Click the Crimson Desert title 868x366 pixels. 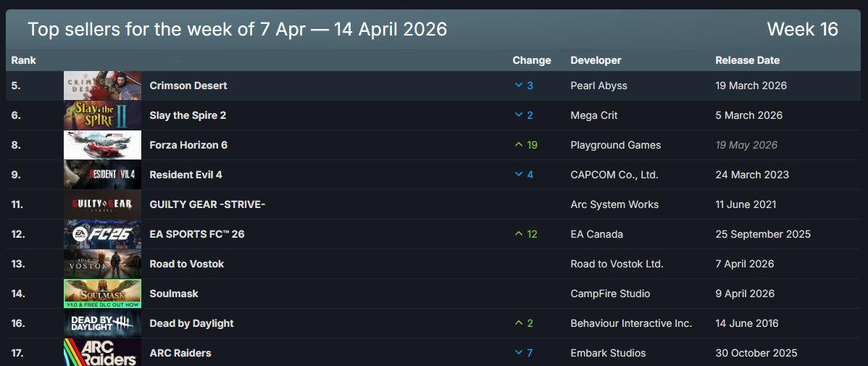pos(188,86)
